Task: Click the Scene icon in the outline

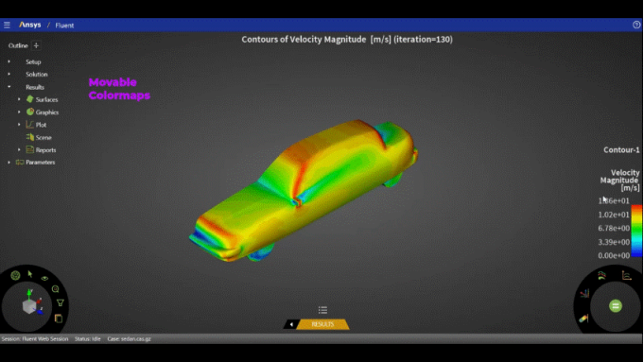Action: pos(30,137)
